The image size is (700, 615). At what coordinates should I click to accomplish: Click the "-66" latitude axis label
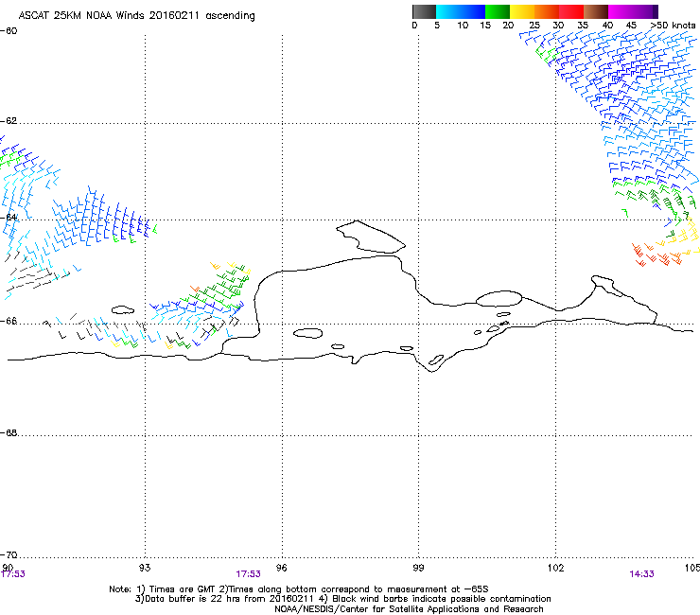pyautogui.click(x=9, y=321)
